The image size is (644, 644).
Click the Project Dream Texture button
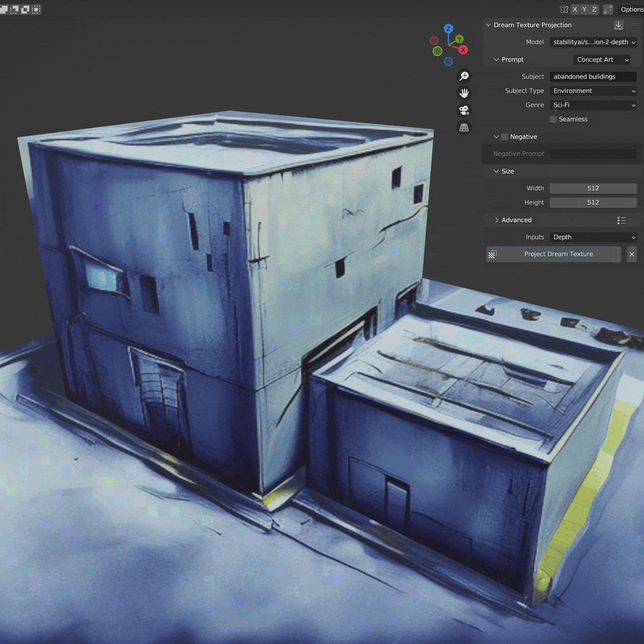point(558,255)
